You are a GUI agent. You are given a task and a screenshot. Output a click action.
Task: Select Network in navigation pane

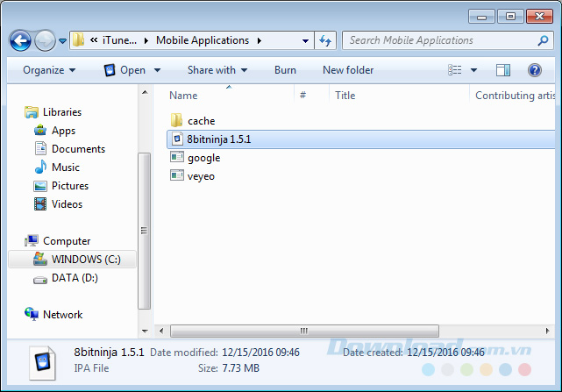(63, 315)
